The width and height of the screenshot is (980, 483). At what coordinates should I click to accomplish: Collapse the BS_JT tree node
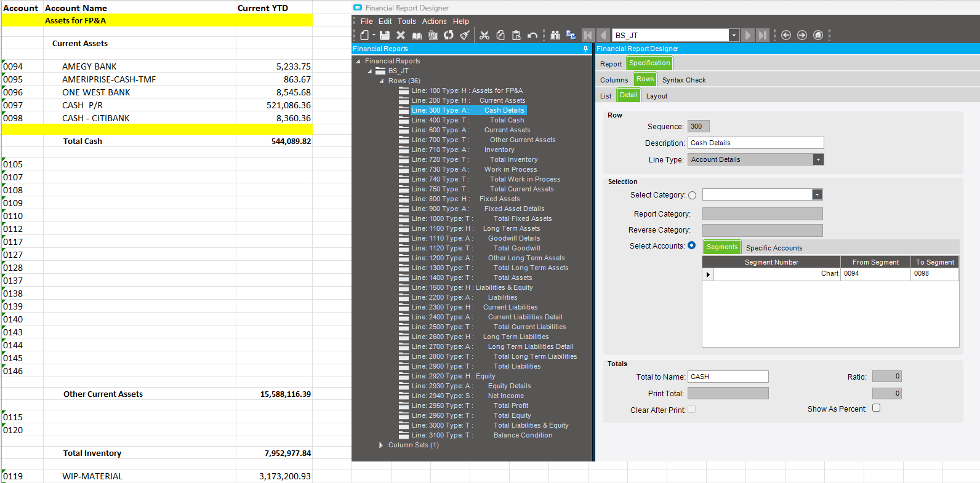[x=370, y=71]
